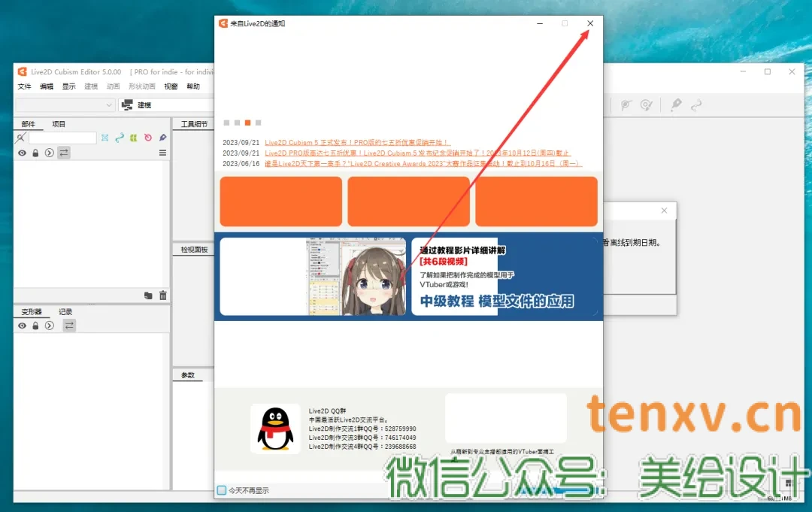
Task: Click the second orange pager square in the notification window
Action: point(237,122)
